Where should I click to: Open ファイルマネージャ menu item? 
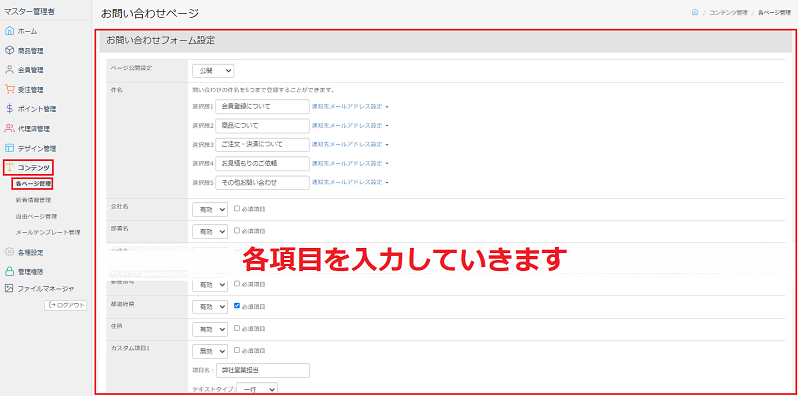46,288
